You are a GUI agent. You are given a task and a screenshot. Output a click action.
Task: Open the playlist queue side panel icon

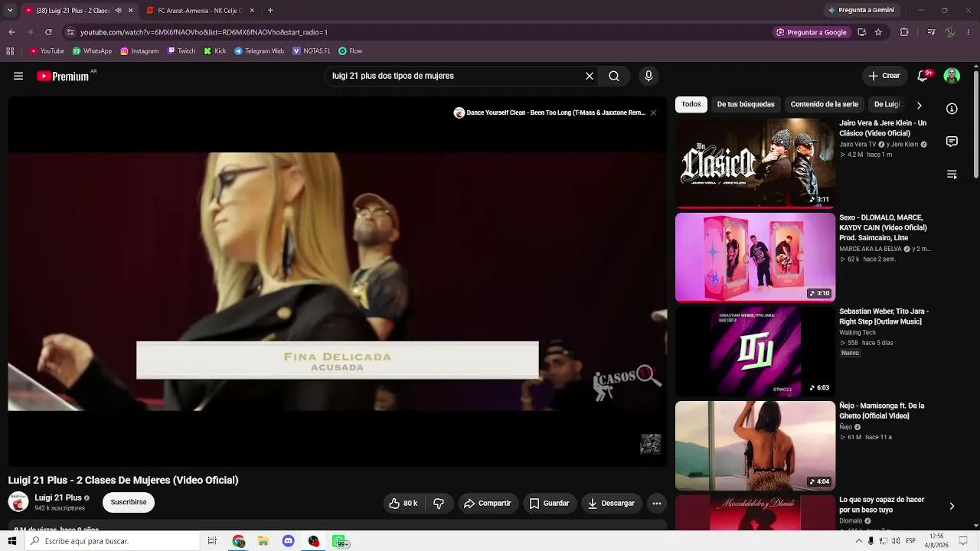click(x=952, y=174)
